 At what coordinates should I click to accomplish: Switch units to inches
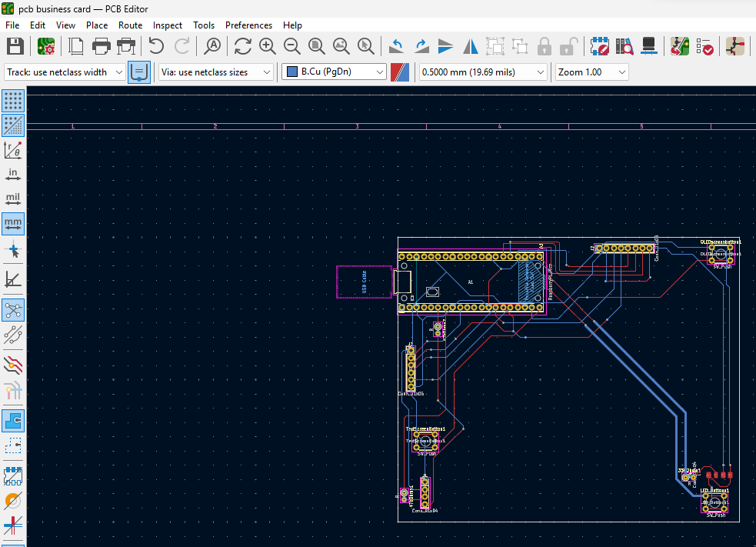(13, 175)
